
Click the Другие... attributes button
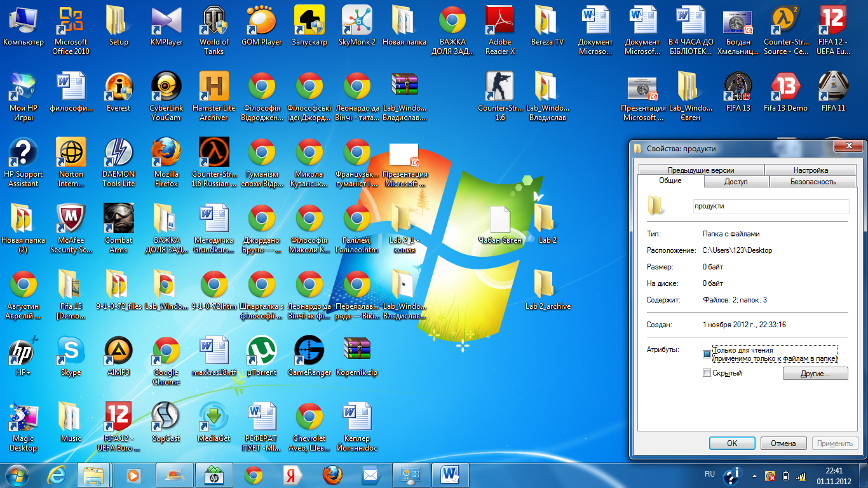click(815, 374)
